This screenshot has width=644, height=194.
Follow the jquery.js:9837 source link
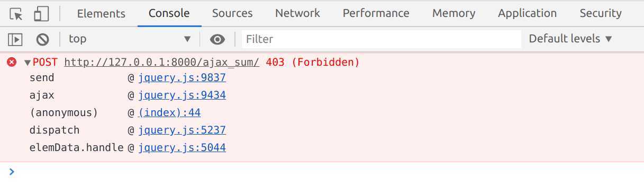pyautogui.click(x=182, y=78)
